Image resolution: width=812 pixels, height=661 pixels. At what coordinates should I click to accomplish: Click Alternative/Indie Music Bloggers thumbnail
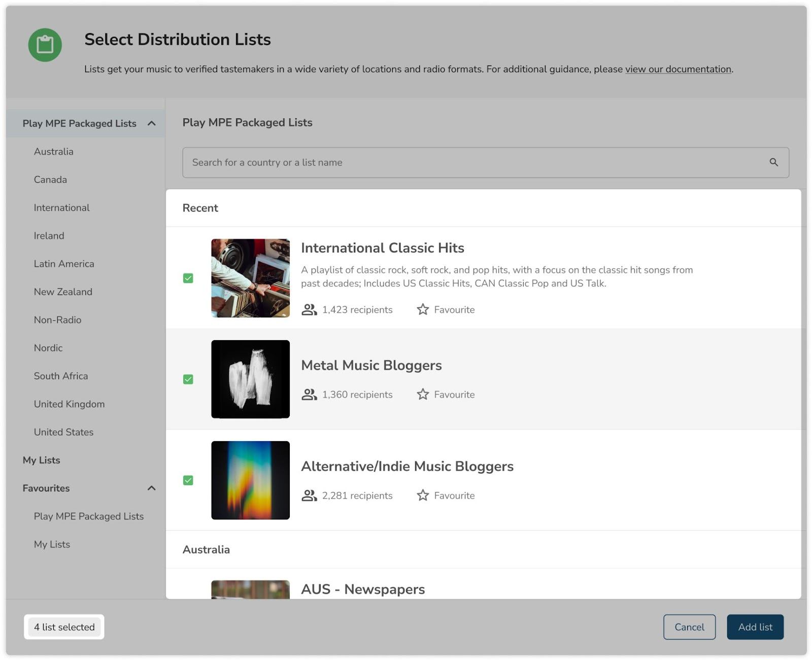click(x=251, y=480)
